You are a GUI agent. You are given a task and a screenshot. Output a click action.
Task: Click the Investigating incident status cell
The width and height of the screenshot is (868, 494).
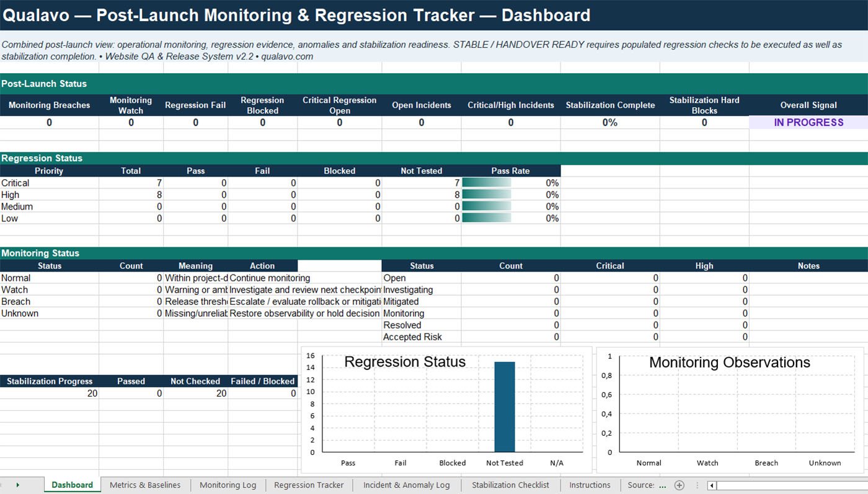[x=422, y=290]
